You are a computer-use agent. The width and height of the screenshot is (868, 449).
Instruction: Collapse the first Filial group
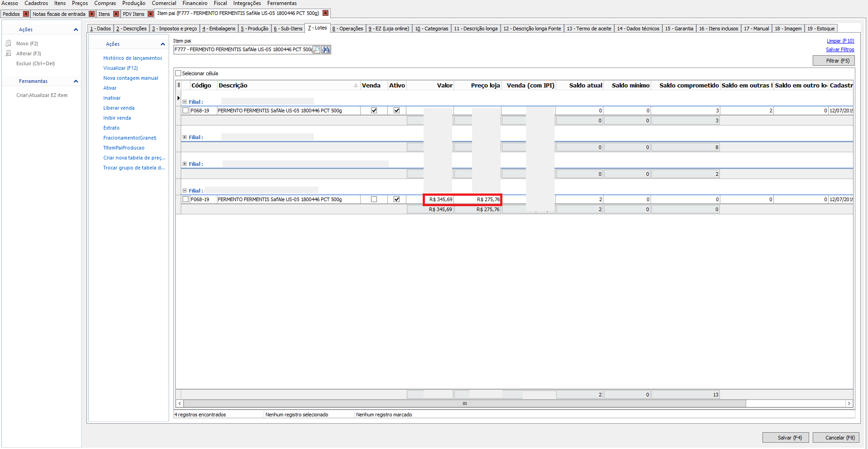click(x=184, y=102)
